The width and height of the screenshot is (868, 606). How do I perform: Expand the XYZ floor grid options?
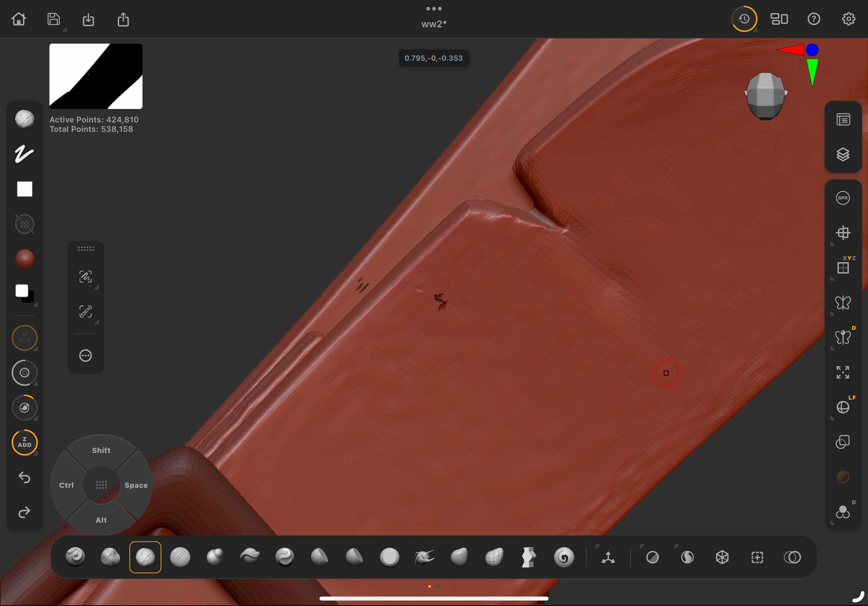832,279
